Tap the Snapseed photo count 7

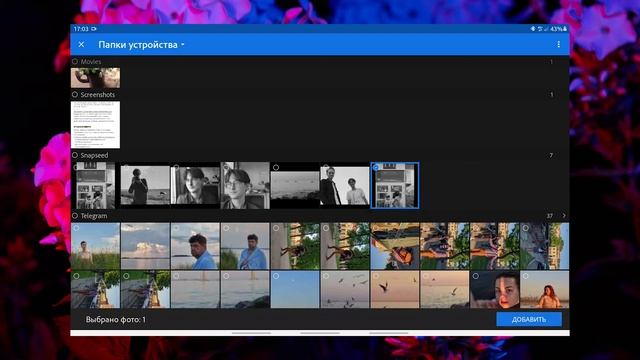pos(551,155)
